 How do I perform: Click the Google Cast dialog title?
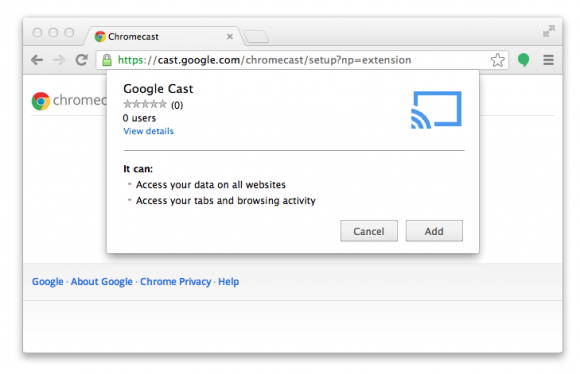(158, 89)
